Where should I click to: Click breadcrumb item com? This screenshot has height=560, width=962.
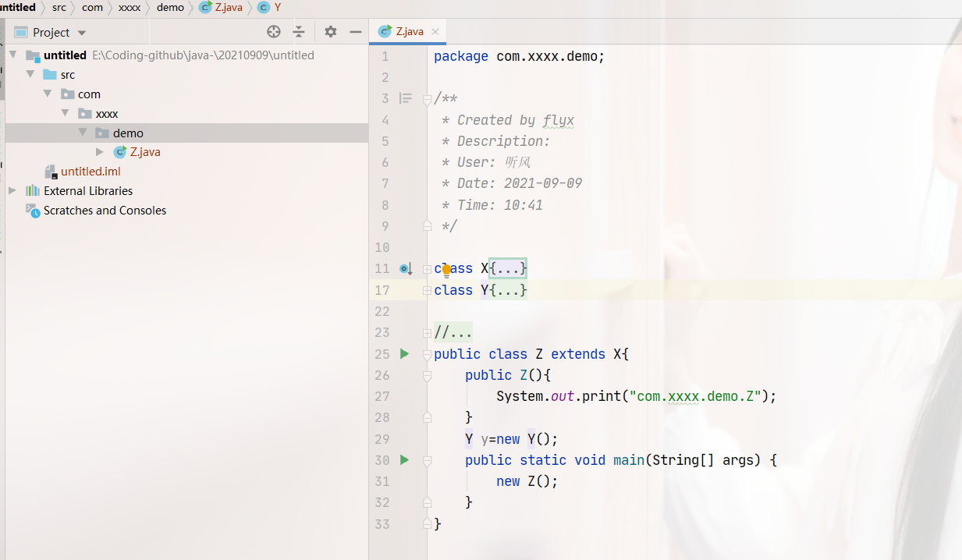92,7
